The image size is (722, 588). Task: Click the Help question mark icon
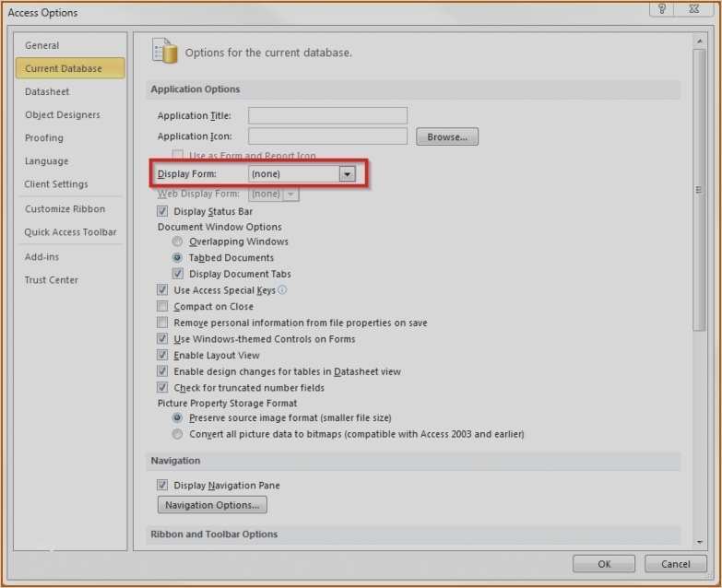(x=662, y=8)
